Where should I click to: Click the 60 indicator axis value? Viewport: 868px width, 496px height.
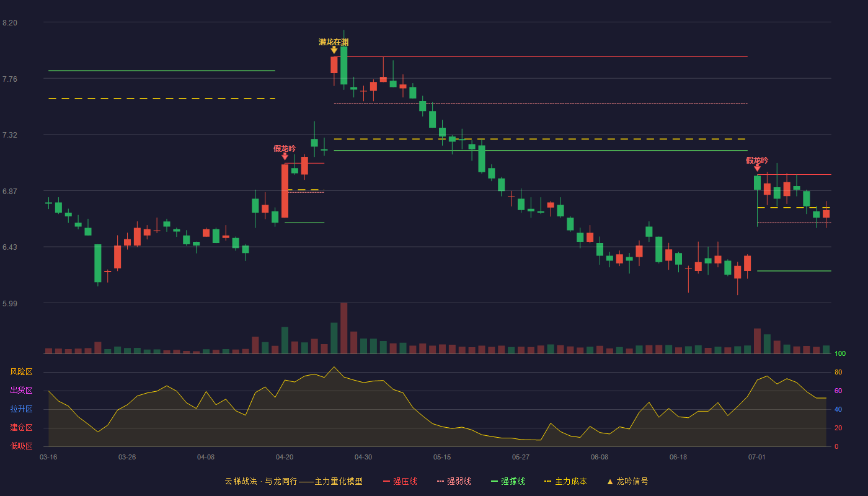tap(838, 391)
